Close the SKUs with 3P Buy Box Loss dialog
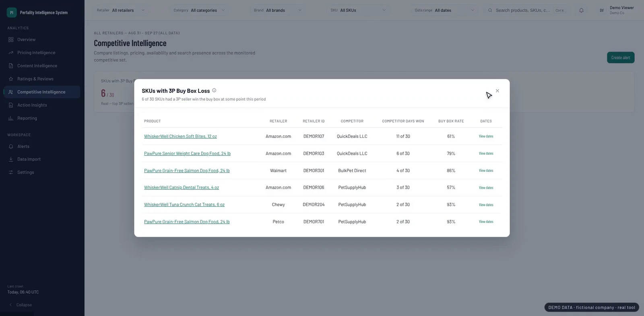The width and height of the screenshot is (644, 316). 497,91
